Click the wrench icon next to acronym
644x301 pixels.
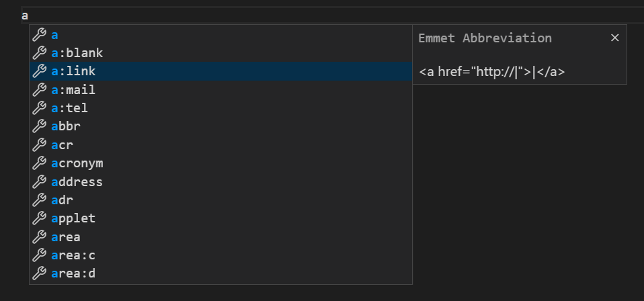point(40,163)
